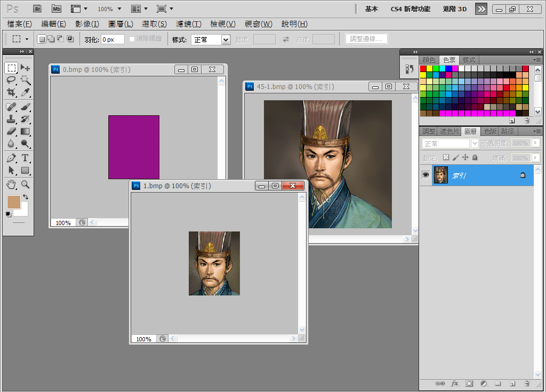Screen dimensions: 546x392
Task: Switch foreground and background colors
Action: [x=26, y=197]
